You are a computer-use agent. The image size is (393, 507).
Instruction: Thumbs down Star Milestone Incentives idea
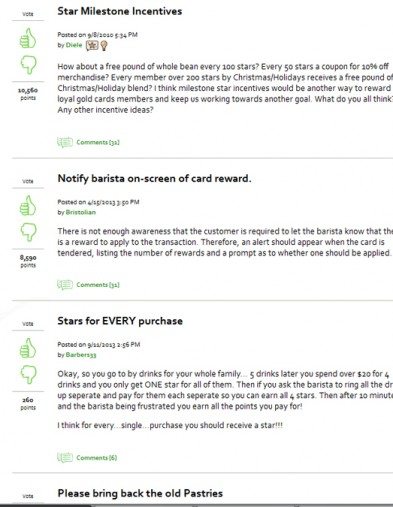29,64
